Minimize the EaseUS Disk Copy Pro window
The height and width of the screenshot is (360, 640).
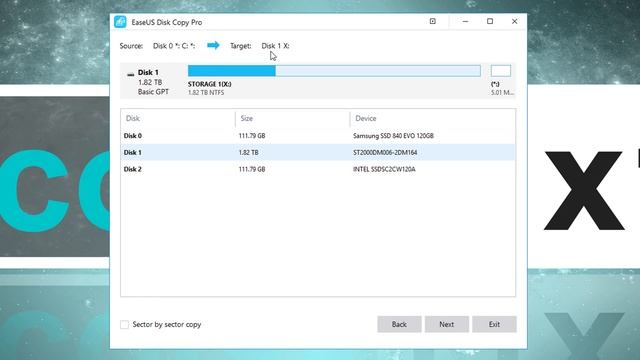(x=465, y=21)
